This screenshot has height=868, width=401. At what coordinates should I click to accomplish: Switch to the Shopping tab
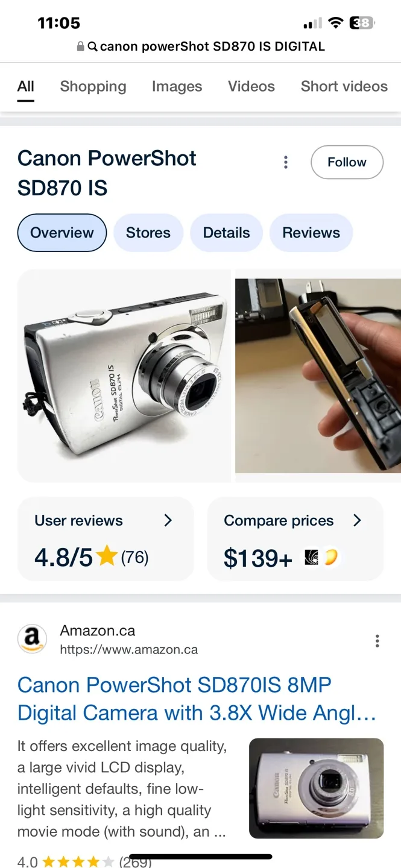tap(93, 86)
